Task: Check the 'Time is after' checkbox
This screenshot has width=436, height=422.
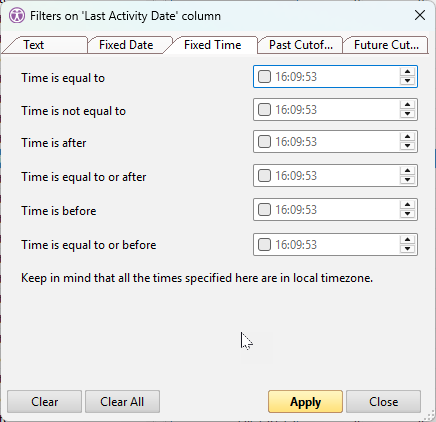Action: 264,142
